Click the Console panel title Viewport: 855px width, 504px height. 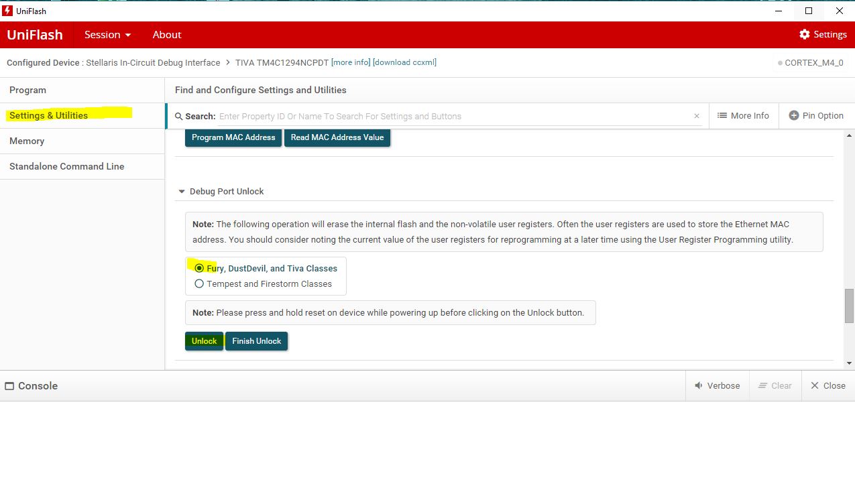point(38,386)
